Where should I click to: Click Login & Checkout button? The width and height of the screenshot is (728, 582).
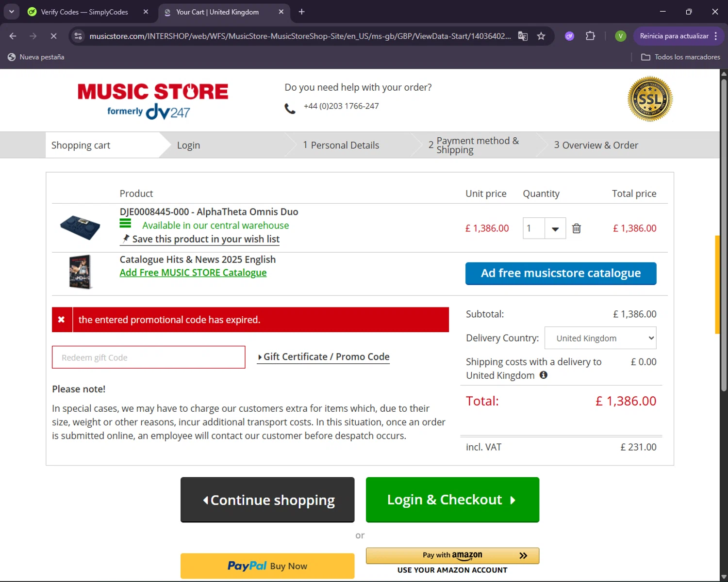452,500
